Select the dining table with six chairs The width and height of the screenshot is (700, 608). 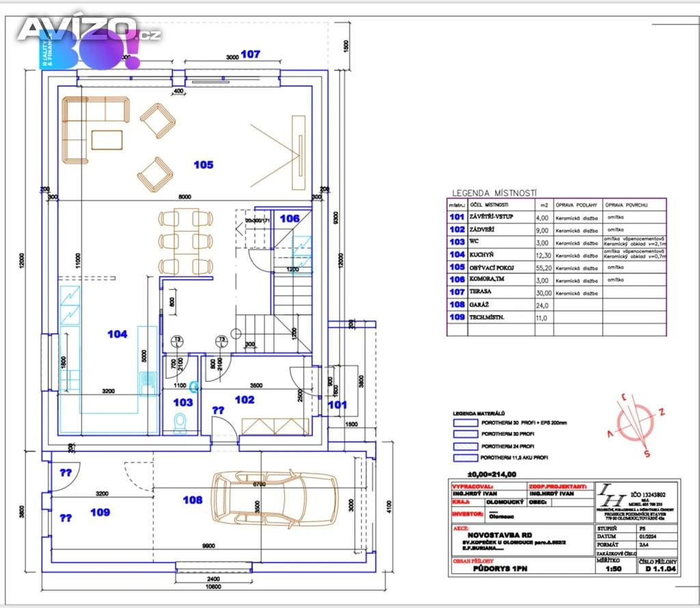pyautogui.click(x=183, y=241)
